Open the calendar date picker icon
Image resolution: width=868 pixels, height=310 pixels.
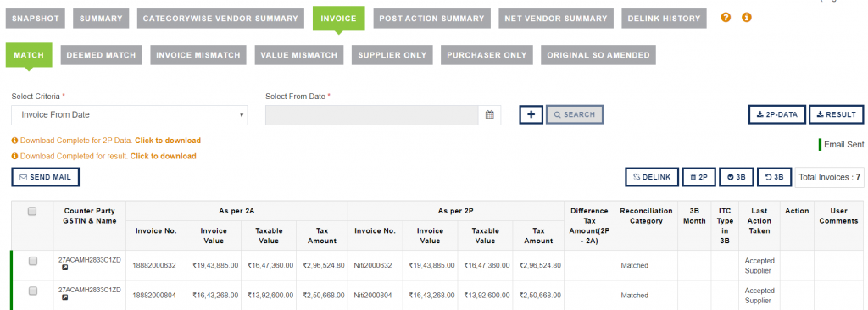tap(489, 115)
